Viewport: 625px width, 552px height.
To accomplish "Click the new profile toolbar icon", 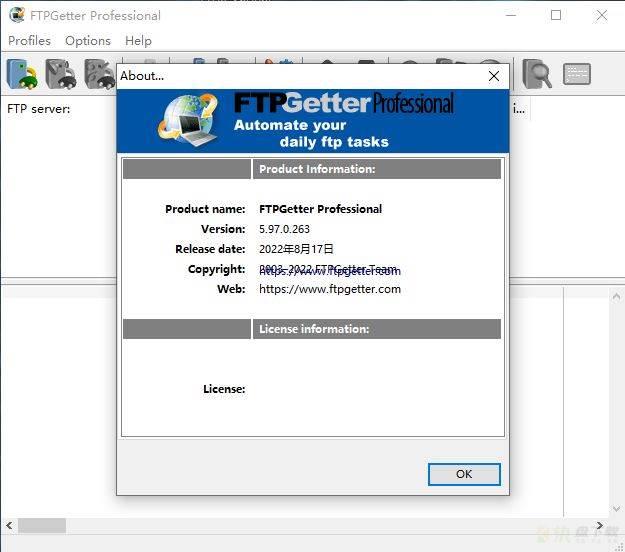I will coord(22,74).
